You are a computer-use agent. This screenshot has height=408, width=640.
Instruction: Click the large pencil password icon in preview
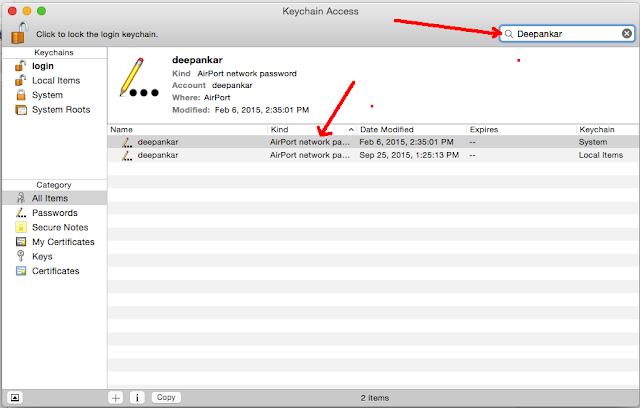(x=139, y=78)
